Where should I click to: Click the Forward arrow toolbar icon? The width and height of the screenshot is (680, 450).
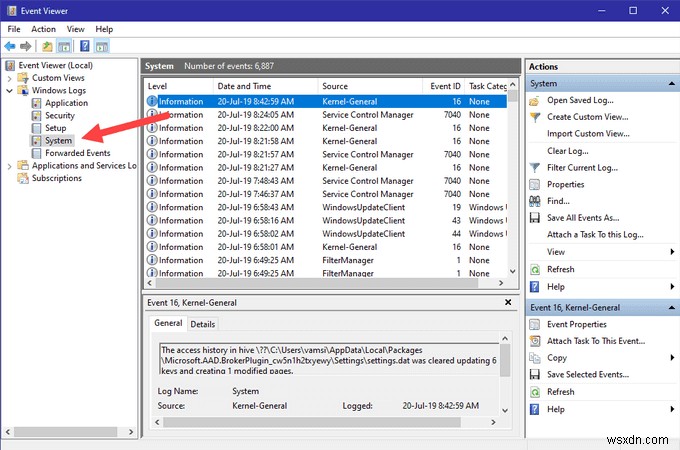pyautogui.click(x=26, y=46)
